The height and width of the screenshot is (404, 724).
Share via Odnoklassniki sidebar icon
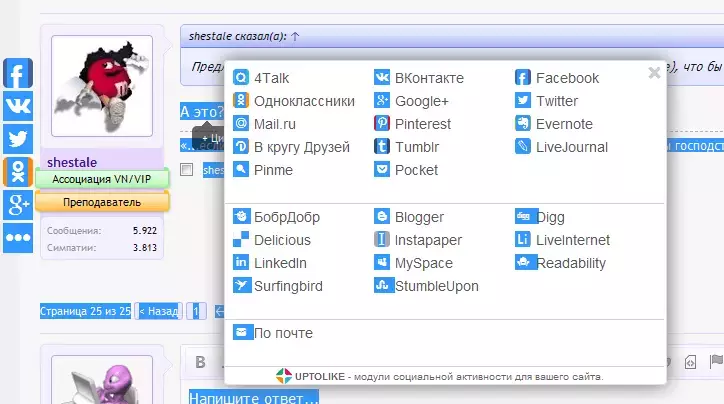18,172
